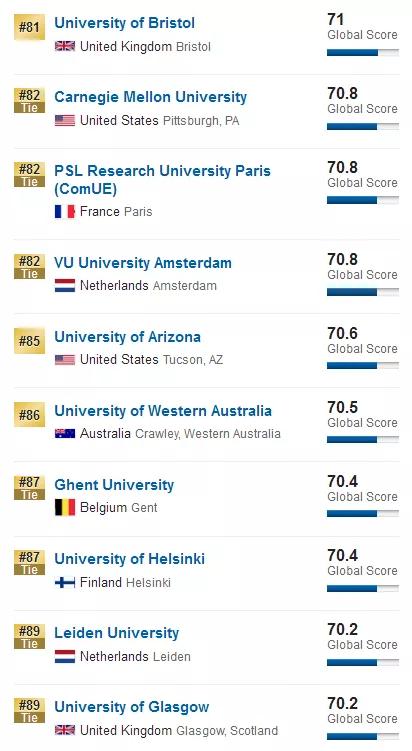The height and width of the screenshot is (751, 412).
Task: Click the 70.6 global score bar for Arizona
Action: [x=363, y=366]
